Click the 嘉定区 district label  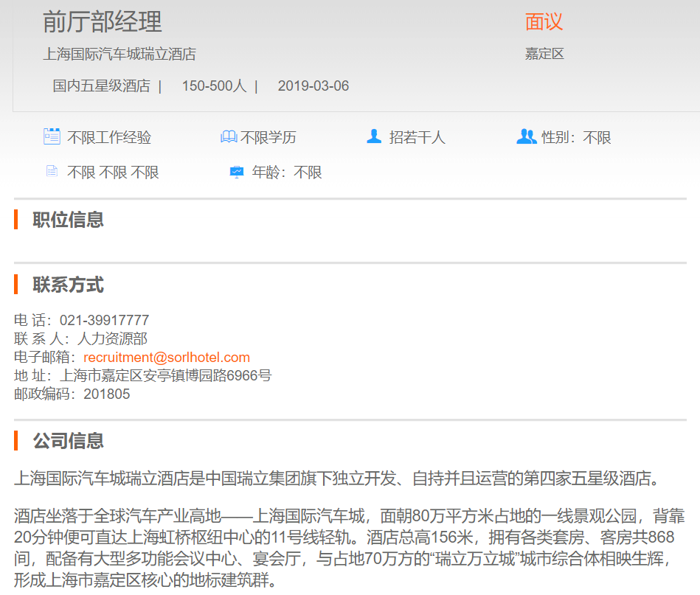click(x=544, y=54)
